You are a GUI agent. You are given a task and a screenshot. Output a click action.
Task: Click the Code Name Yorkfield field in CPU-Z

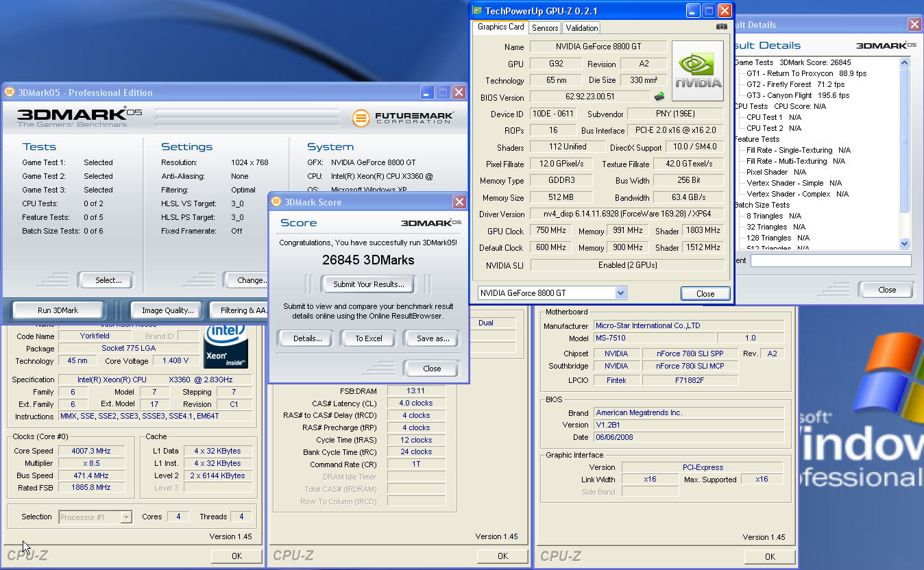click(x=94, y=336)
